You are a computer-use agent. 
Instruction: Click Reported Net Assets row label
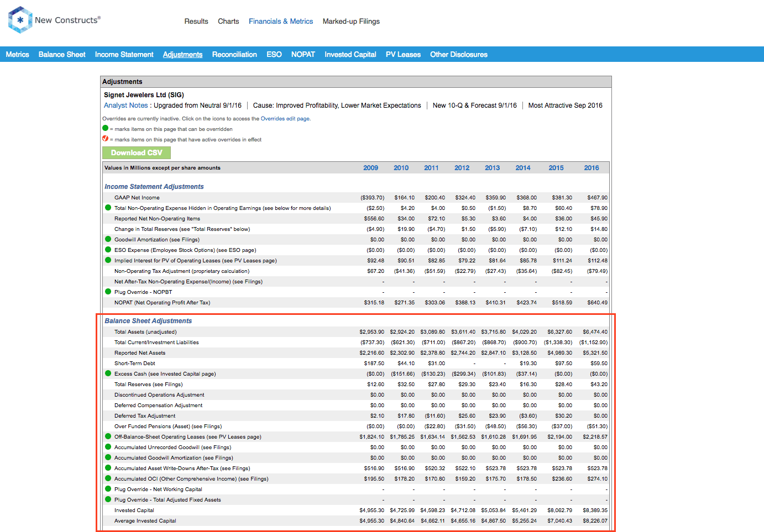[140, 353]
